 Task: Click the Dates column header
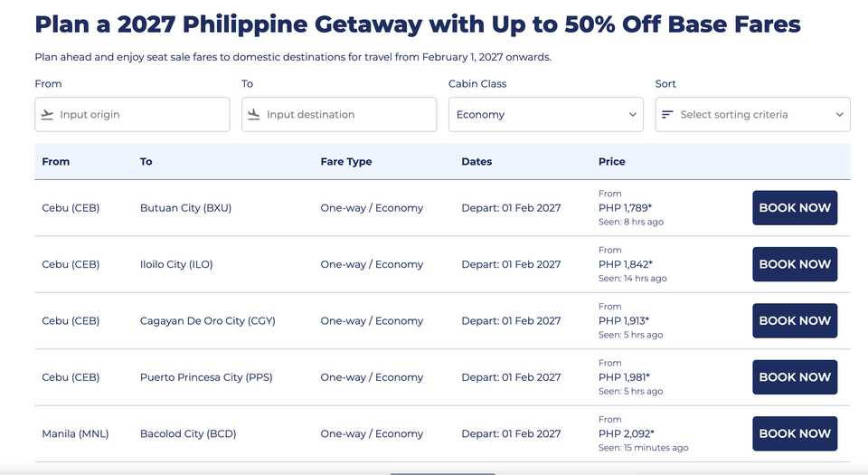pyautogui.click(x=476, y=162)
